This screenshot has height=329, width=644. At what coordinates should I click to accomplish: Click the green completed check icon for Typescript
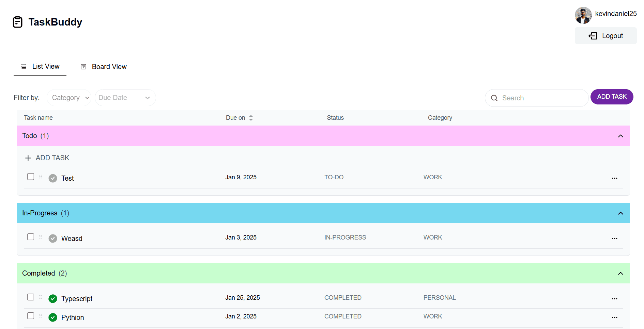pos(53,299)
